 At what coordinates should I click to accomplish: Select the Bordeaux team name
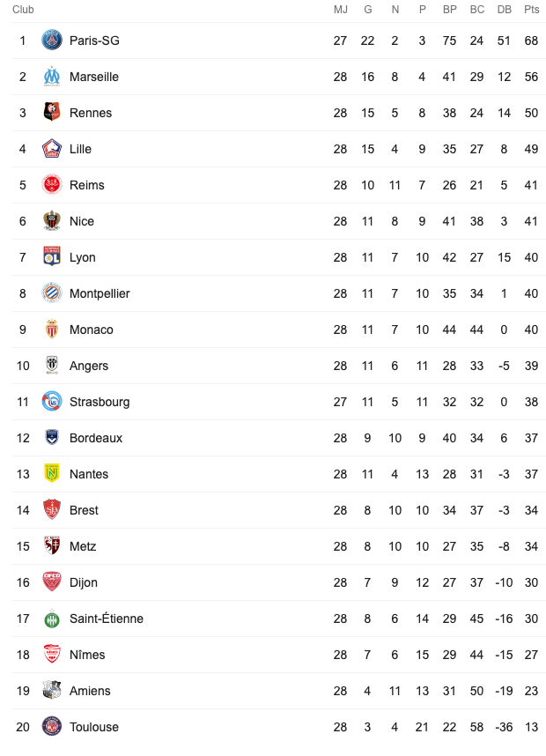(96, 438)
